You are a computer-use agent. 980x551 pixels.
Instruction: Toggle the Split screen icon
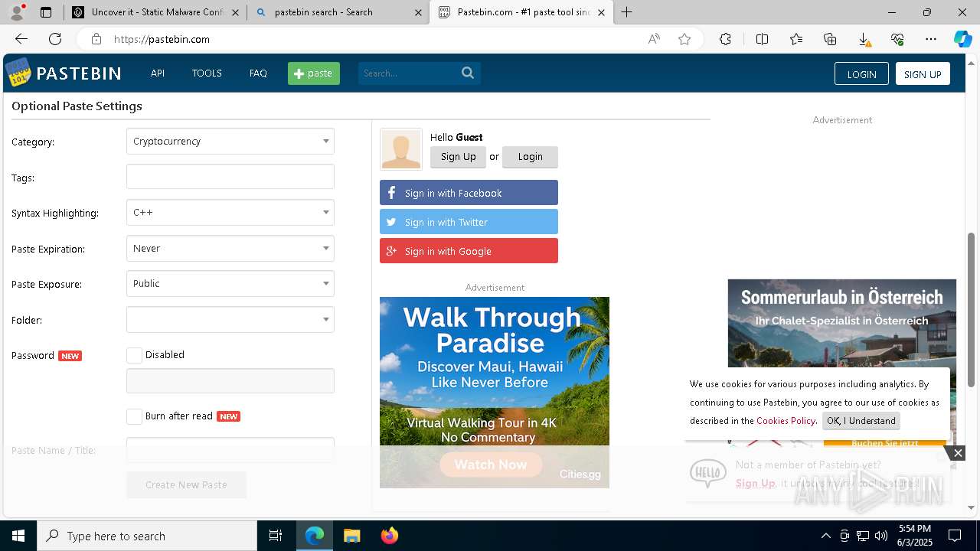pos(762,39)
